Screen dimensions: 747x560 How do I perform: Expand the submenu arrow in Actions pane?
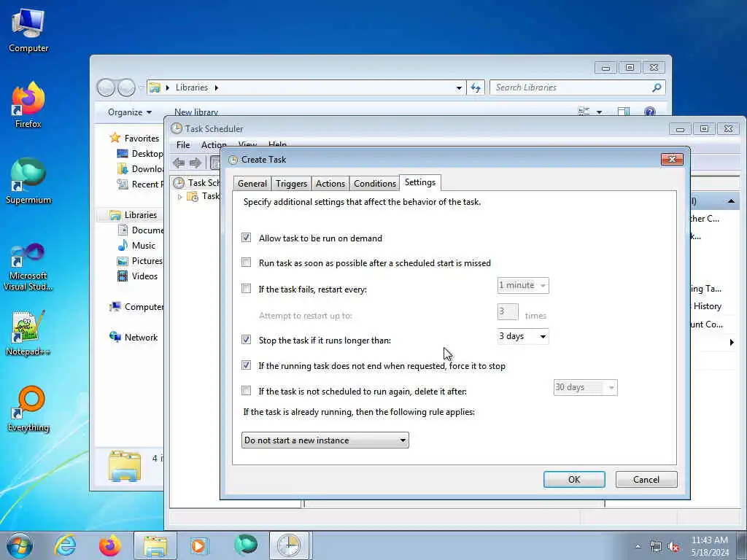[x=732, y=343]
